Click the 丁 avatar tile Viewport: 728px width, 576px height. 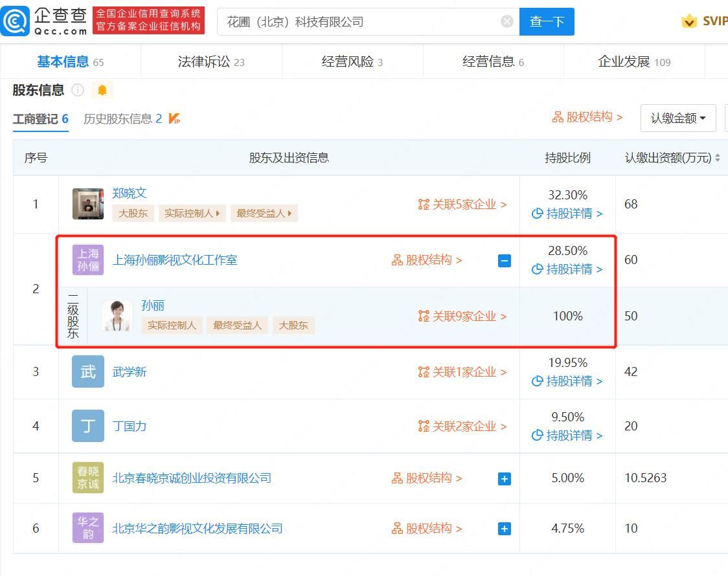pyautogui.click(x=87, y=426)
